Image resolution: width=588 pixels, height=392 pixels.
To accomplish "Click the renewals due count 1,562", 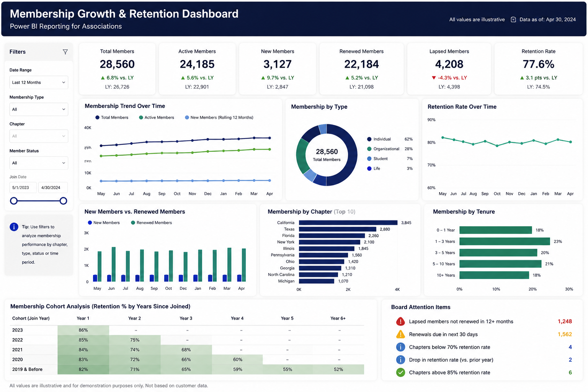I will coord(565,334).
